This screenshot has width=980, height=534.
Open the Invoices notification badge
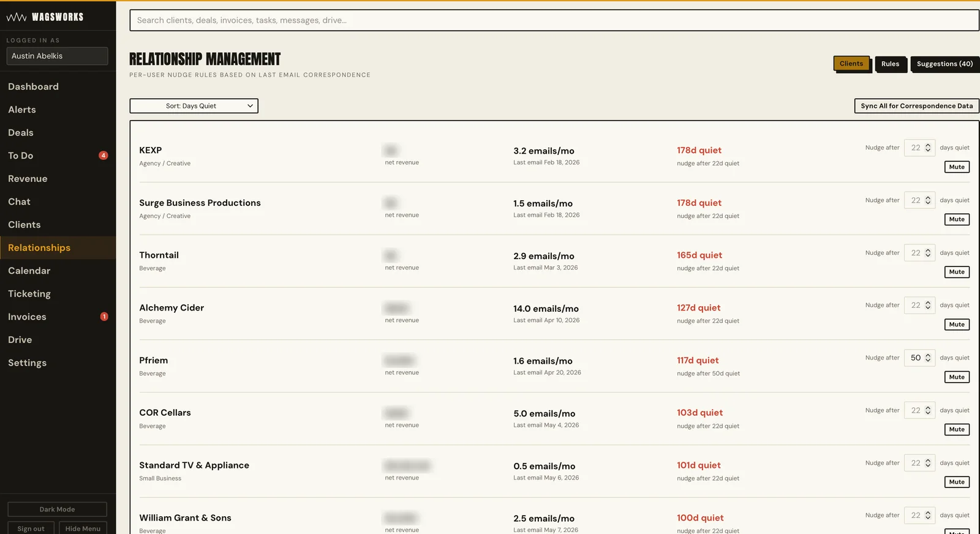click(104, 317)
